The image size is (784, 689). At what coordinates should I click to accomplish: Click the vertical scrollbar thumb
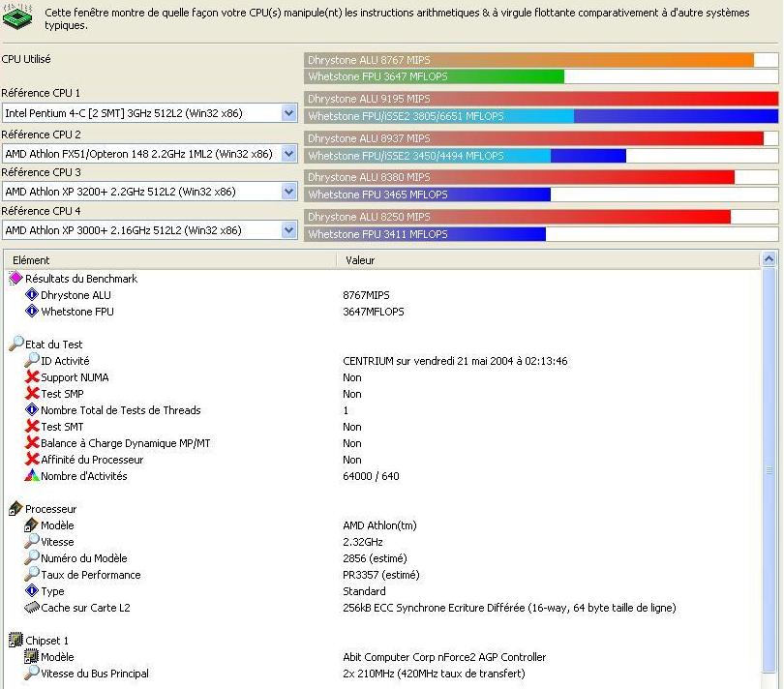click(x=769, y=470)
